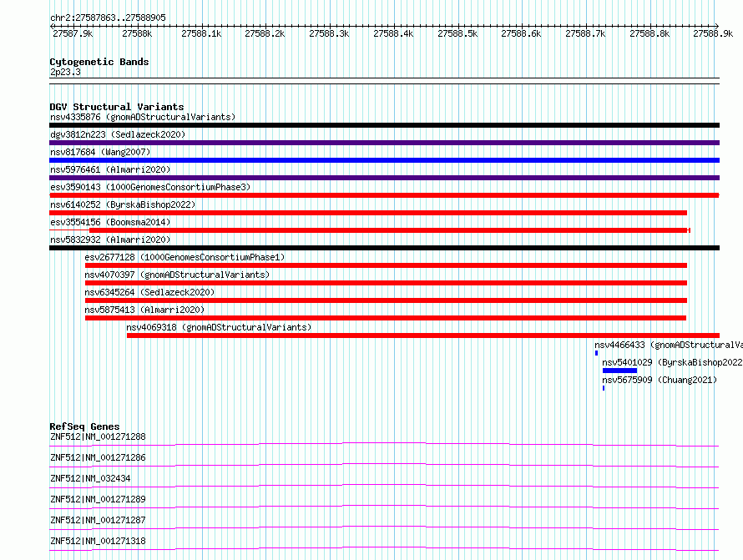Click the ZNF512|NM_001271288 transcript label
743x560 pixels.
98,436
